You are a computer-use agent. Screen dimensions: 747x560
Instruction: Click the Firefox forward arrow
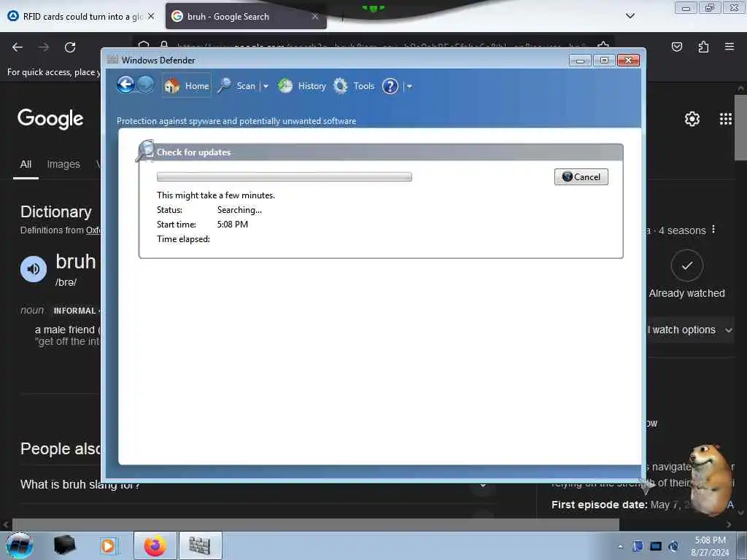click(x=44, y=47)
